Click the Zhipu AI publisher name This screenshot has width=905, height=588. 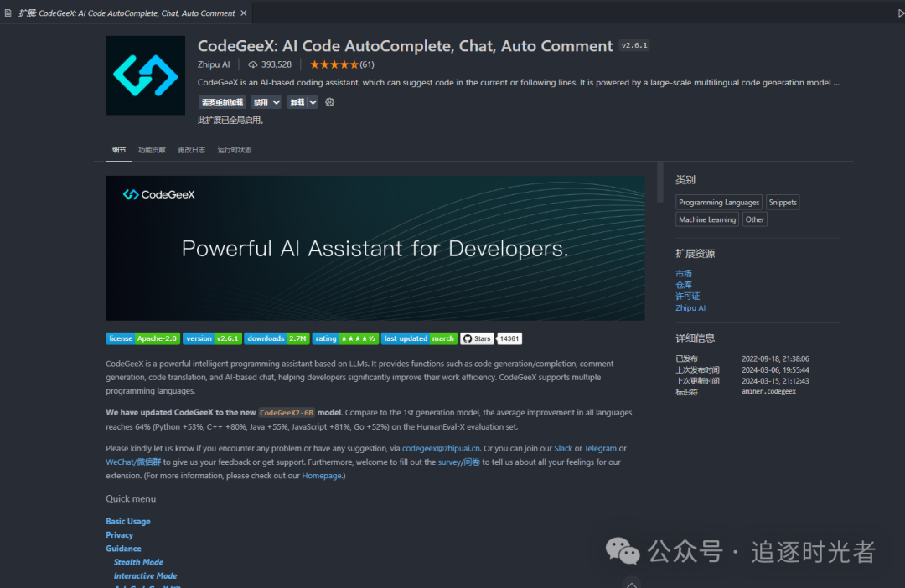click(x=214, y=64)
